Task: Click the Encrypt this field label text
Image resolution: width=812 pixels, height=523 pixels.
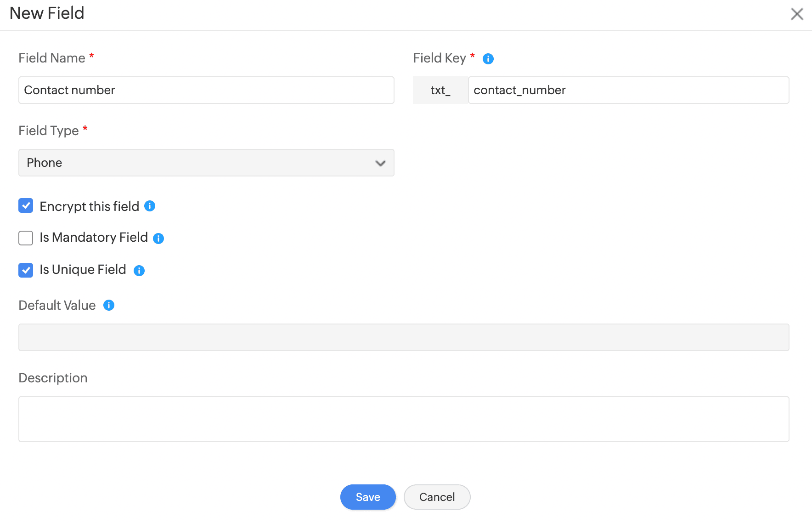Action: pos(89,206)
